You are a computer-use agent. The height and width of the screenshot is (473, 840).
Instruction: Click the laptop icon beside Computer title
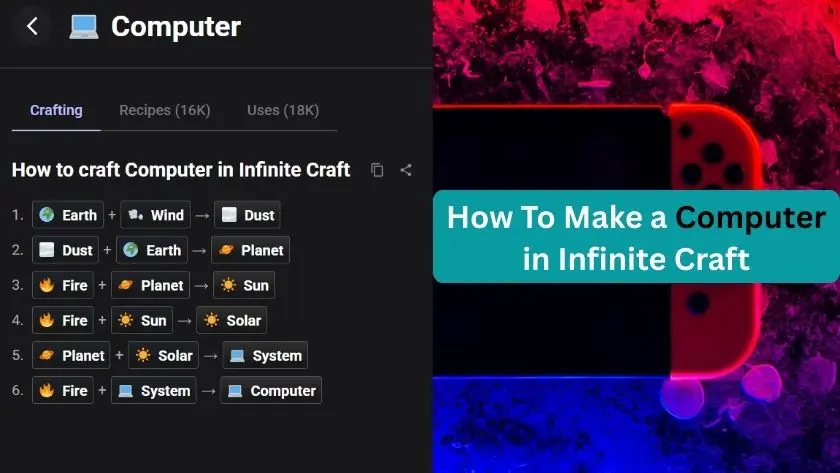84,27
